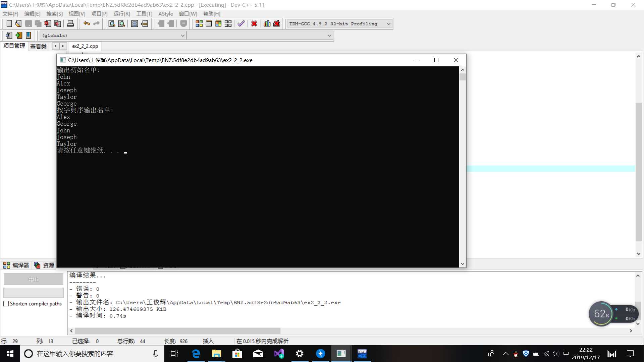Screen dimensions: 644x362
Task: Open the 搜索[S] menu
Action: pos(54,14)
